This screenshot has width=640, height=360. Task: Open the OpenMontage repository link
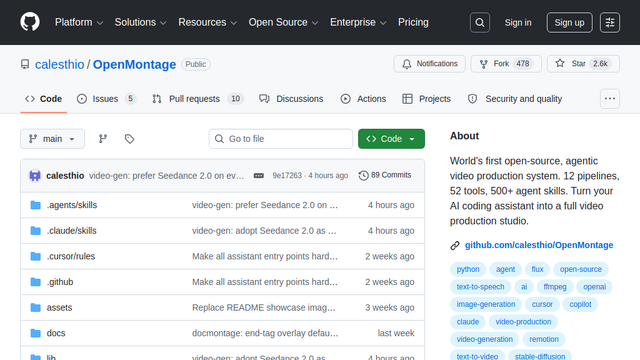point(134,64)
